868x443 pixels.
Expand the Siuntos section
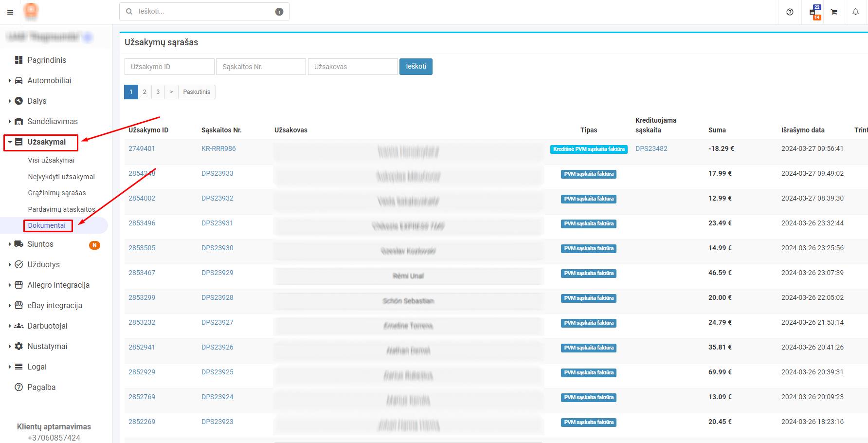tap(10, 244)
